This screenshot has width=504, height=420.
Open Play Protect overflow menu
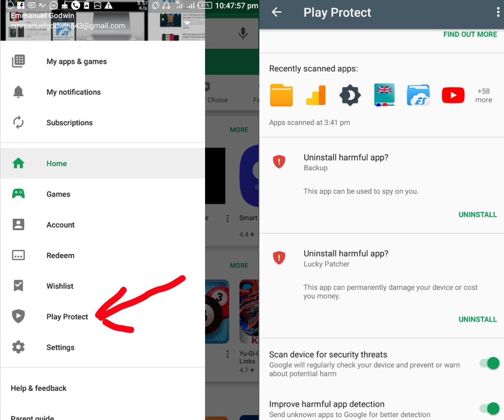[x=498, y=12]
